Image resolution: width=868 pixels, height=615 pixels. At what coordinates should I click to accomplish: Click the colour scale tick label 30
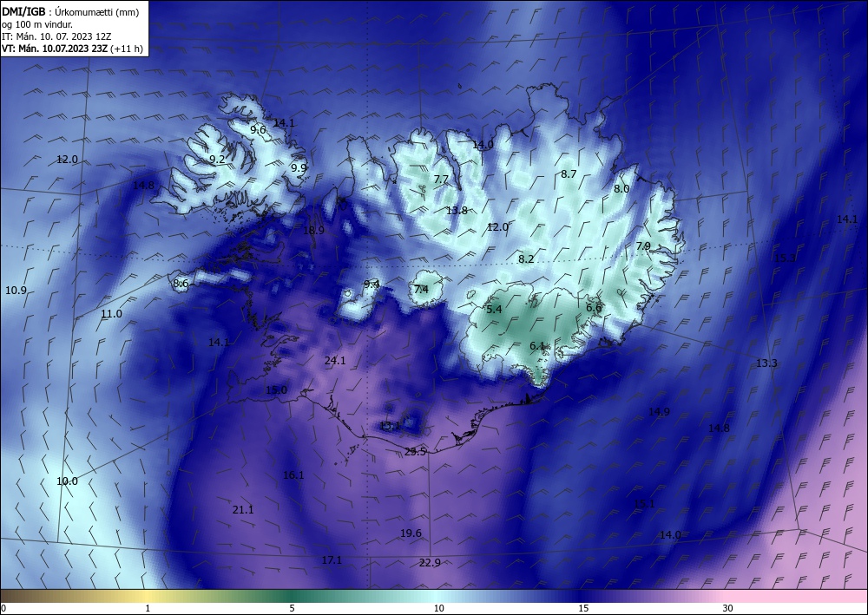(727, 608)
